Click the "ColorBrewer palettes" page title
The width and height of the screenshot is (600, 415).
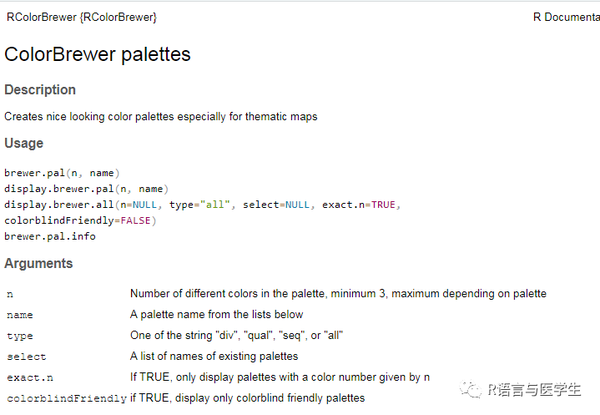tap(97, 53)
